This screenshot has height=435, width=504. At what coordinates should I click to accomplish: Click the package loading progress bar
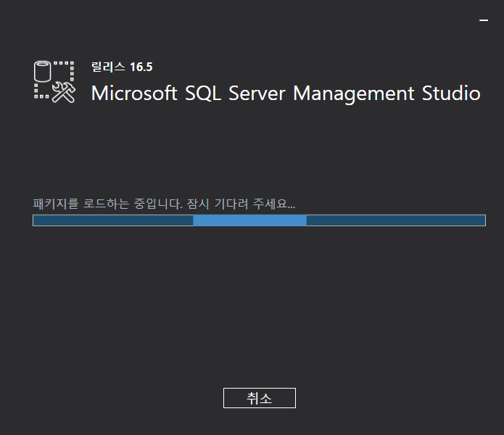(259, 220)
